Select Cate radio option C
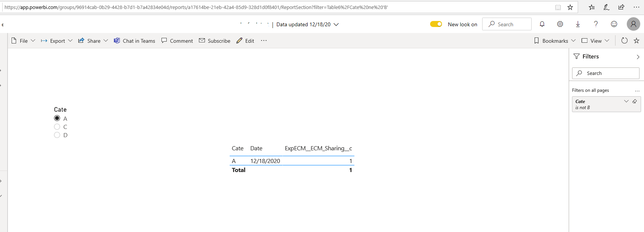 point(57,127)
